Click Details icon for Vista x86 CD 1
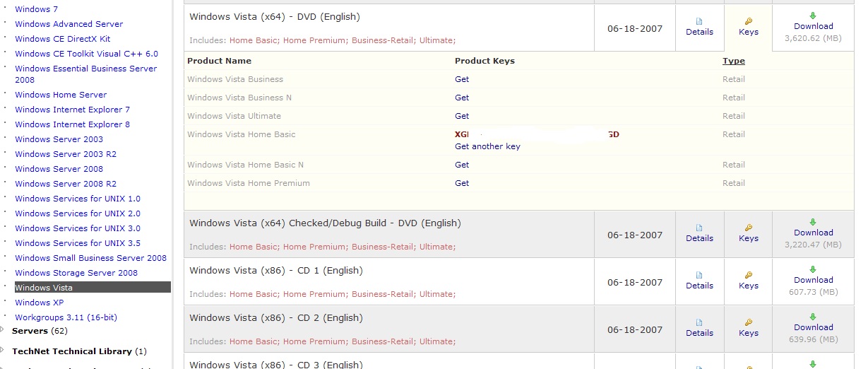This screenshot has width=868, height=369. (699, 276)
